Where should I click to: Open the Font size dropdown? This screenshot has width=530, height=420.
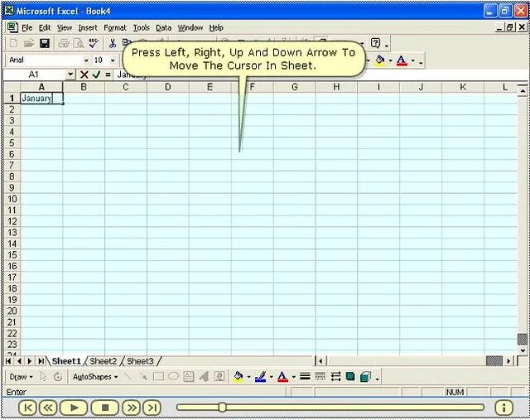coord(113,60)
